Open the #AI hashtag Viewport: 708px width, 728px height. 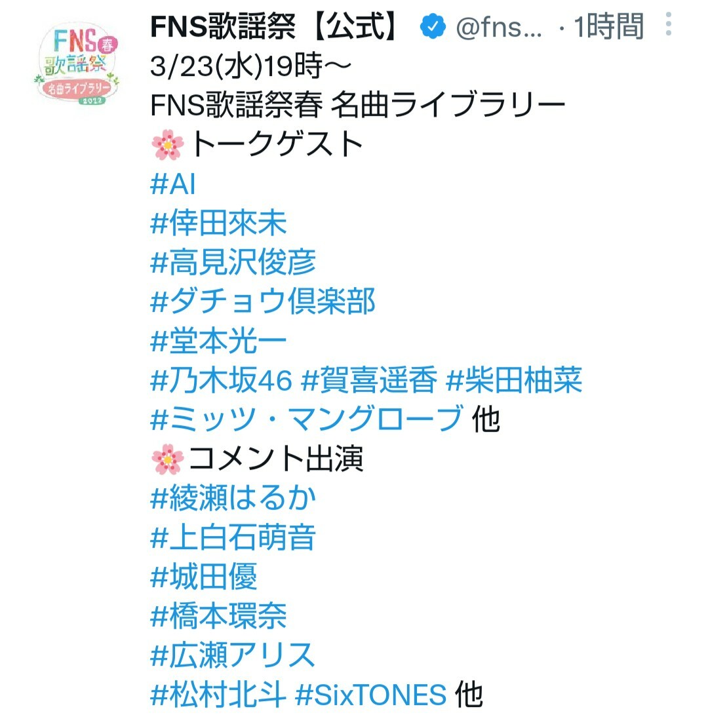[173, 184]
